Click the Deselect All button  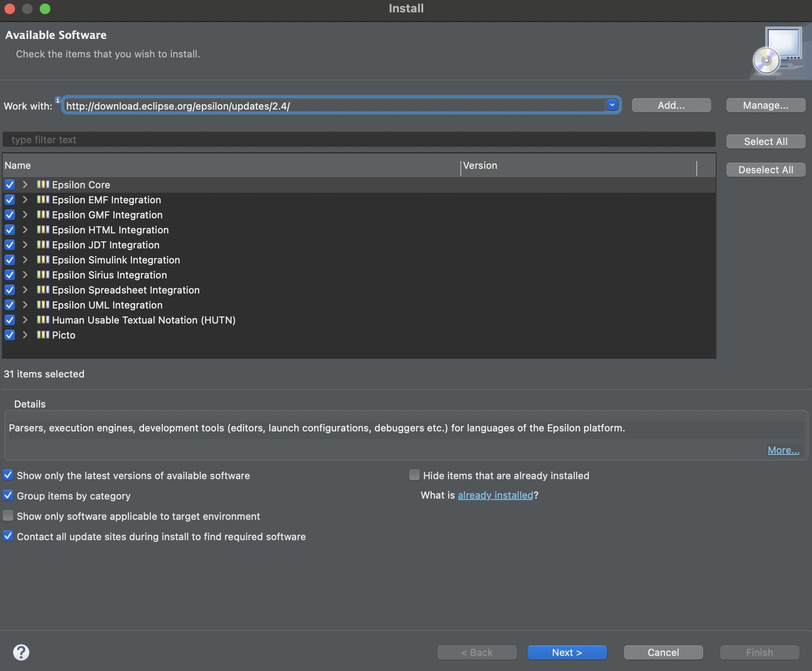point(766,170)
